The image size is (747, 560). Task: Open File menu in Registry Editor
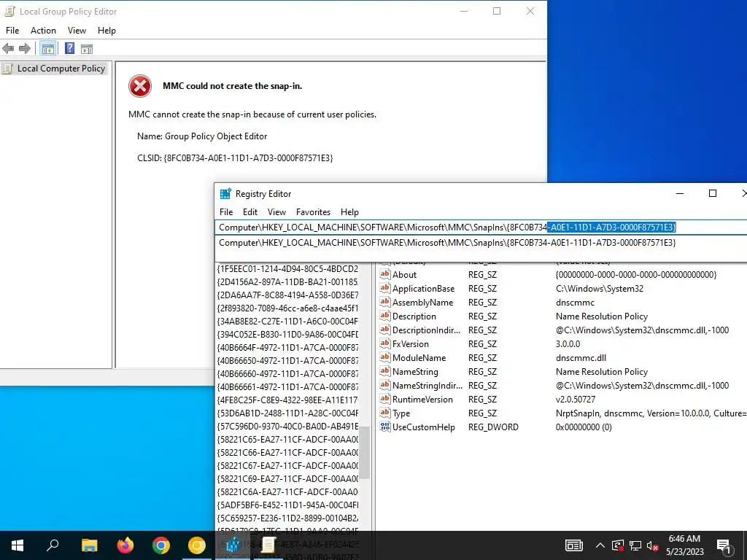click(x=226, y=212)
